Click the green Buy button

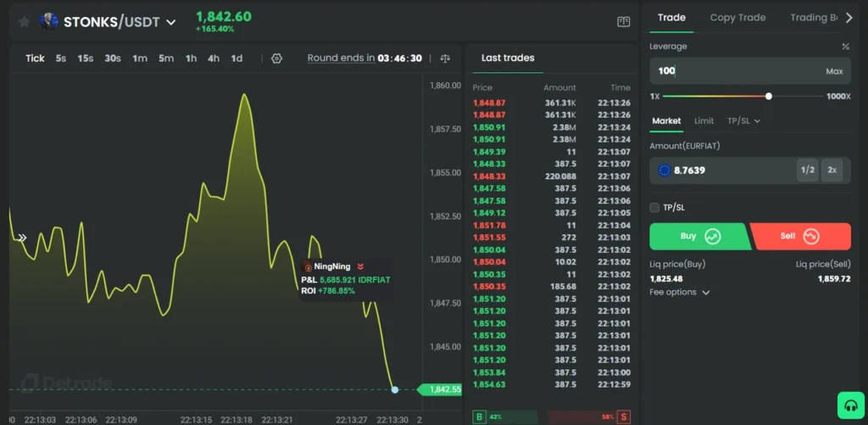coord(699,237)
